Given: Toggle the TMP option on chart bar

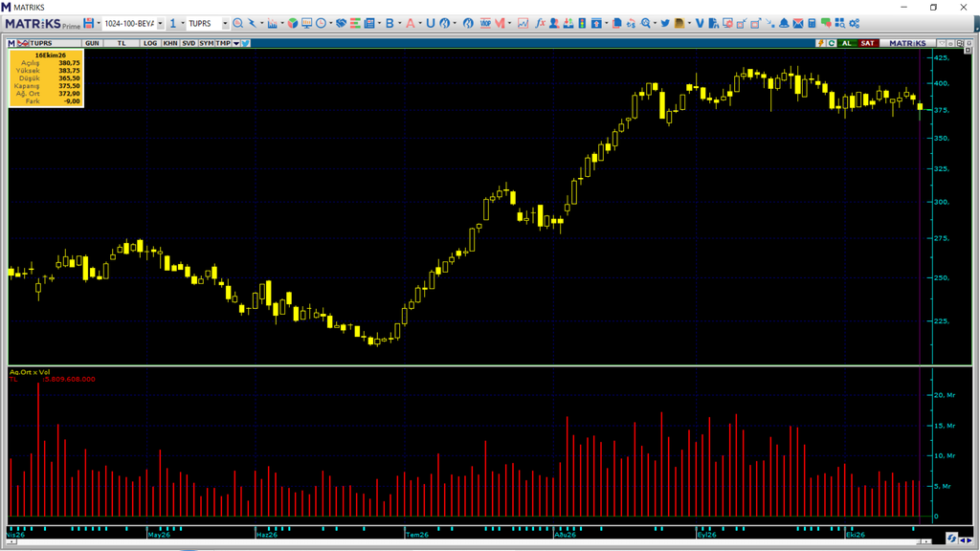Looking at the screenshot, I should 223,43.
